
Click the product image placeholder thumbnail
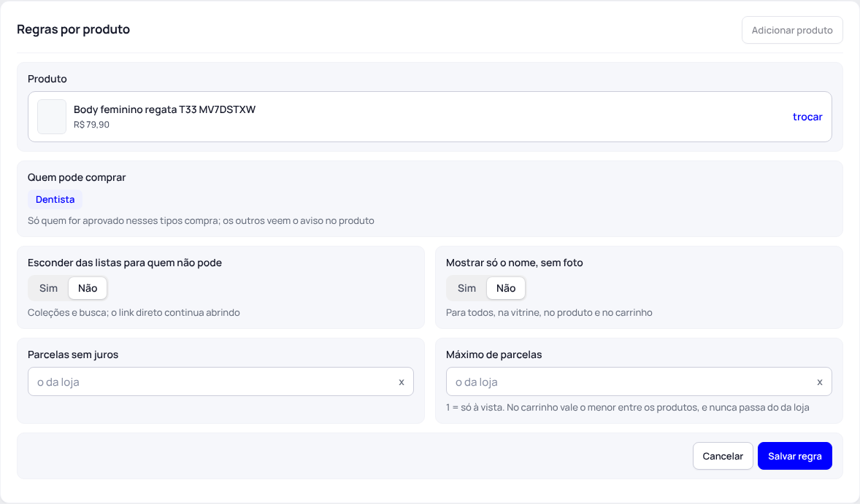tap(52, 117)
